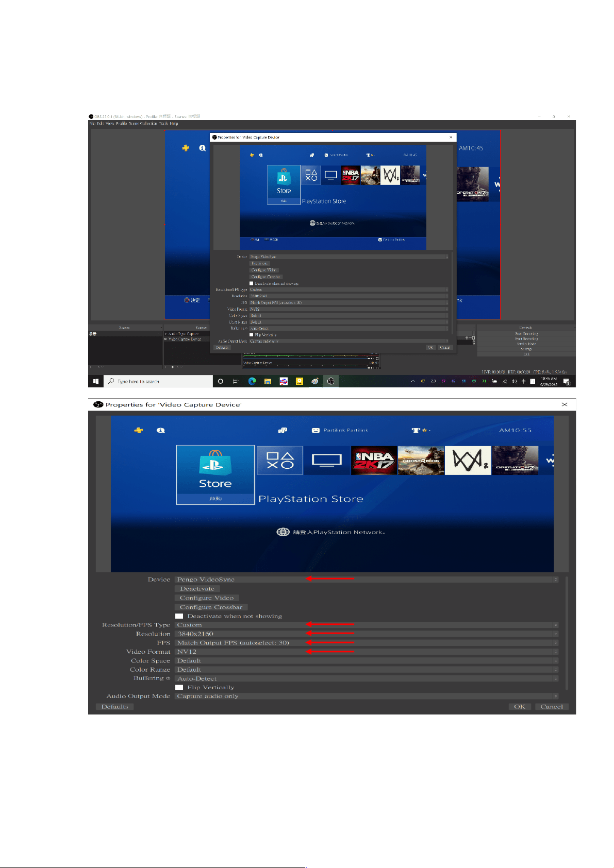Click the trophy icon in enlarged dialog preview

pos(416,430)
